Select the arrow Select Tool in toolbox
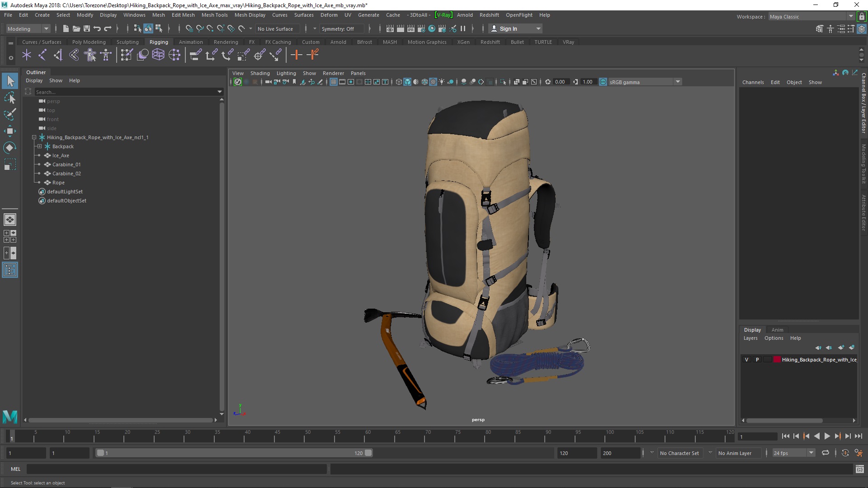This screenshot has width=868, height=488. tap(10, 81)
